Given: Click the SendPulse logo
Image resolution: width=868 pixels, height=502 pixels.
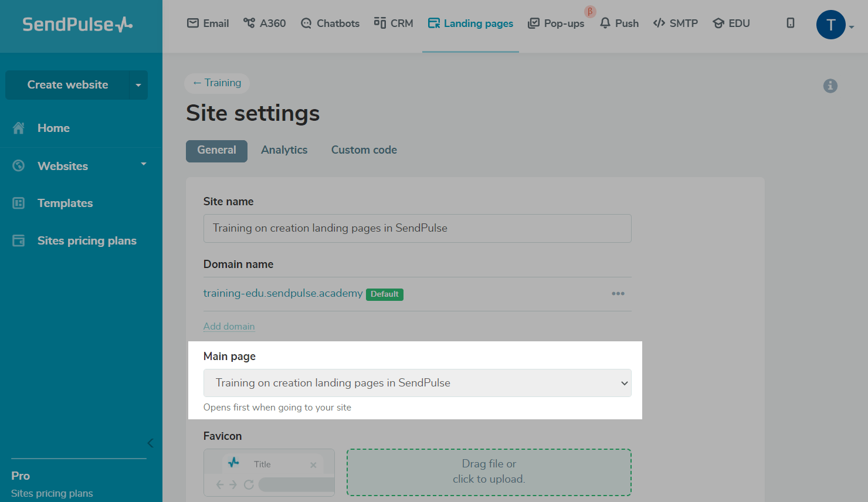Looking at the screenshot, I should coord(77,24).
